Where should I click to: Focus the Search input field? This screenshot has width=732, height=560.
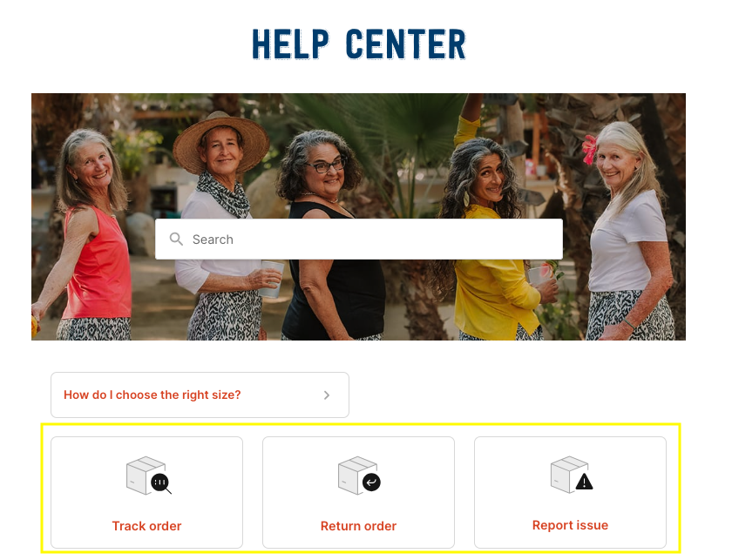[x=358, y=239]
